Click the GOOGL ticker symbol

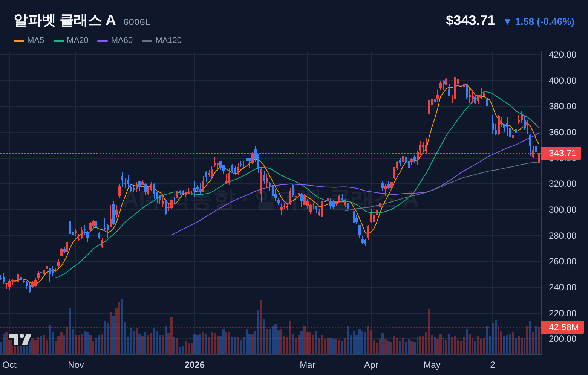pos(137,22)
